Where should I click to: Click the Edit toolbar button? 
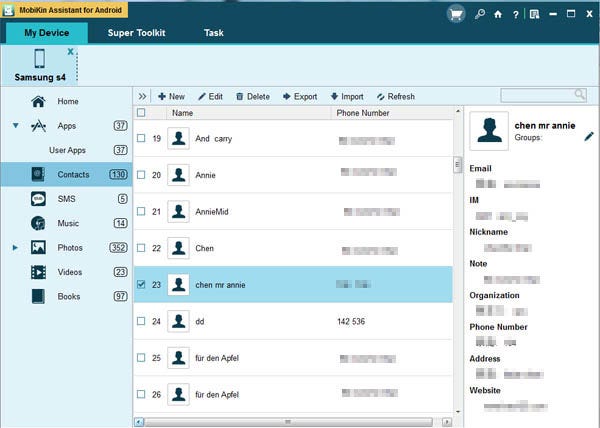point(210,96)
